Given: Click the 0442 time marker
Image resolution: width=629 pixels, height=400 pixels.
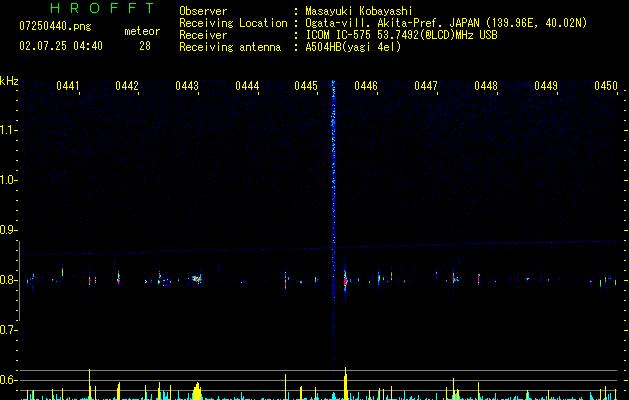Looking at the screenshot, I should tap(127, 86).
